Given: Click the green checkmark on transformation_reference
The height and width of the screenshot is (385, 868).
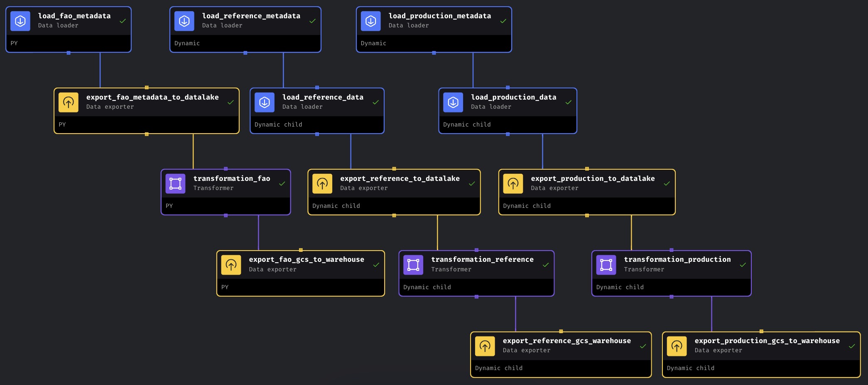Looking at the screenshot, I should (x=546, y=265).
